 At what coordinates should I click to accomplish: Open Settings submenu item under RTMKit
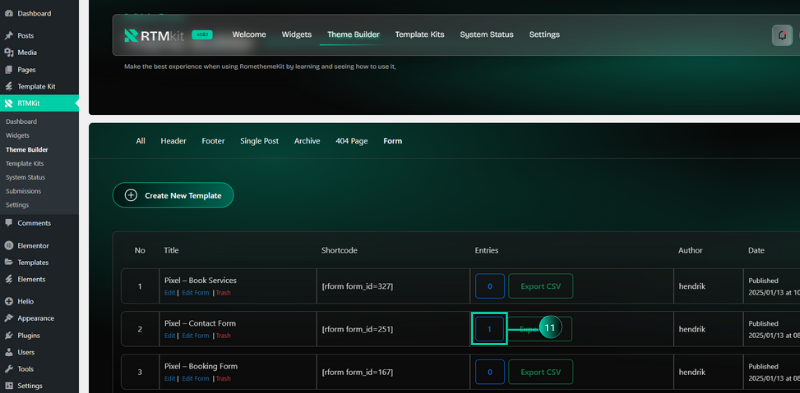[x=17, y=205]
